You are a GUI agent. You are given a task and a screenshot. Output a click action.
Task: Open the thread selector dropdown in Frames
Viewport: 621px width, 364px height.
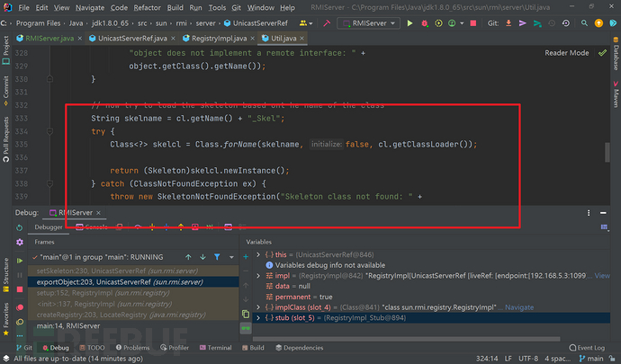coord(231,257)
